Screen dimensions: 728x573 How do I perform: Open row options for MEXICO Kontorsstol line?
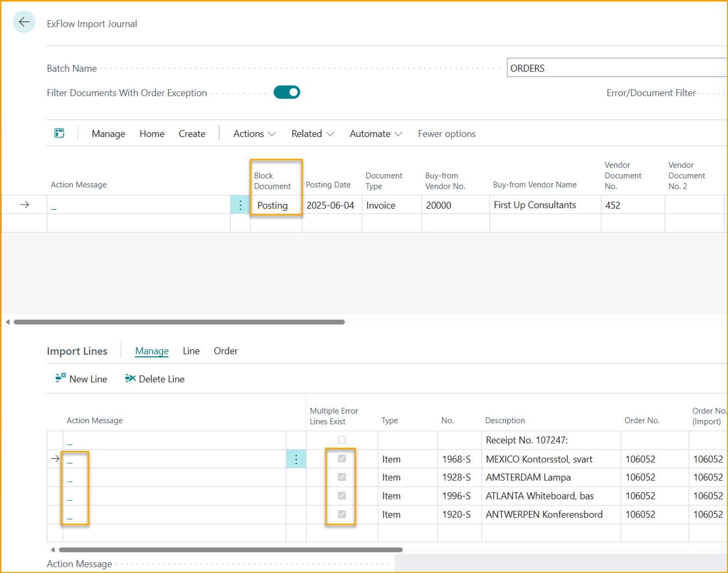point(296,459)
